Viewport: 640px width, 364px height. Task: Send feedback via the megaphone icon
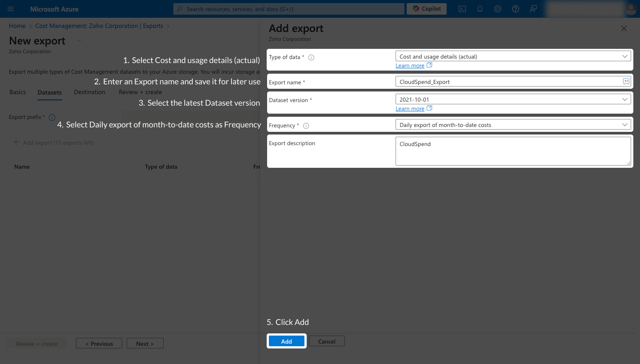point(533,9)
